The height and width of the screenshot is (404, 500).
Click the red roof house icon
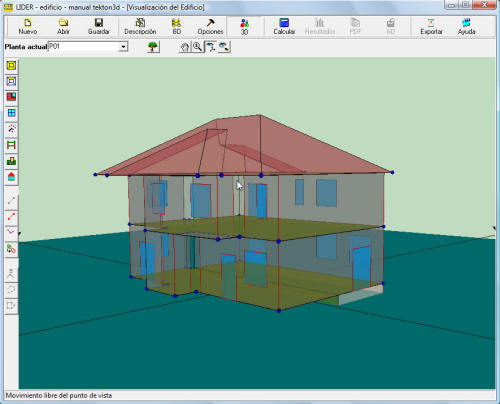click(x=11, y=177)
